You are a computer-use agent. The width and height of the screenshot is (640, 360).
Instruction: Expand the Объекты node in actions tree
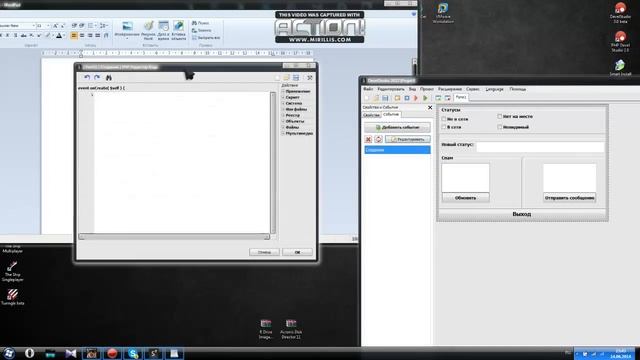283,121
